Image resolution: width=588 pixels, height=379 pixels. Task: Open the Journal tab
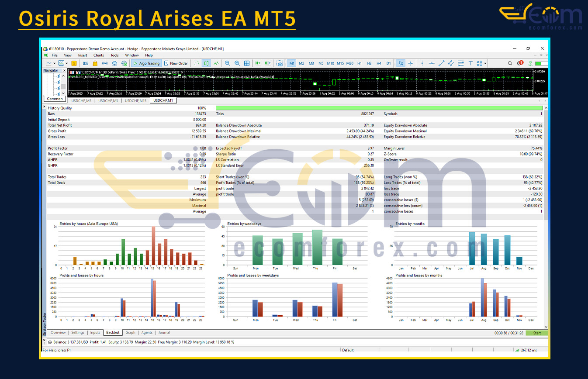pyautogui.click(x=164, y=333)
